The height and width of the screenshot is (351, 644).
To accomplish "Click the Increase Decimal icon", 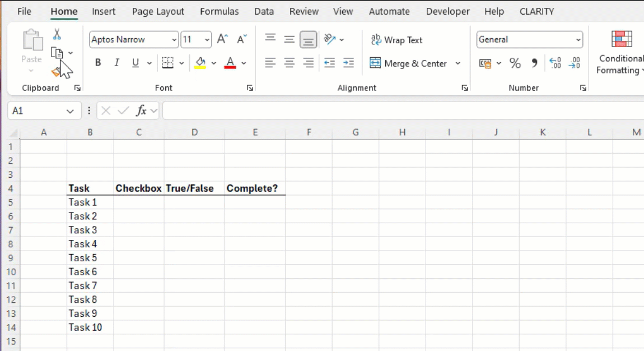I will [554, 63].
